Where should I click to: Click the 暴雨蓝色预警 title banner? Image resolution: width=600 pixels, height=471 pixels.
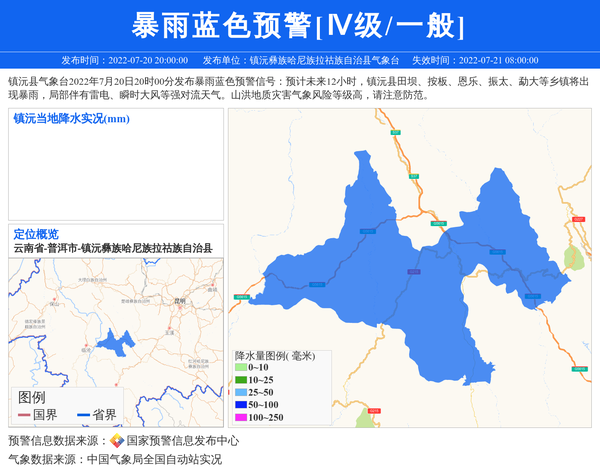pyautogui.click(x=299, y=24)
